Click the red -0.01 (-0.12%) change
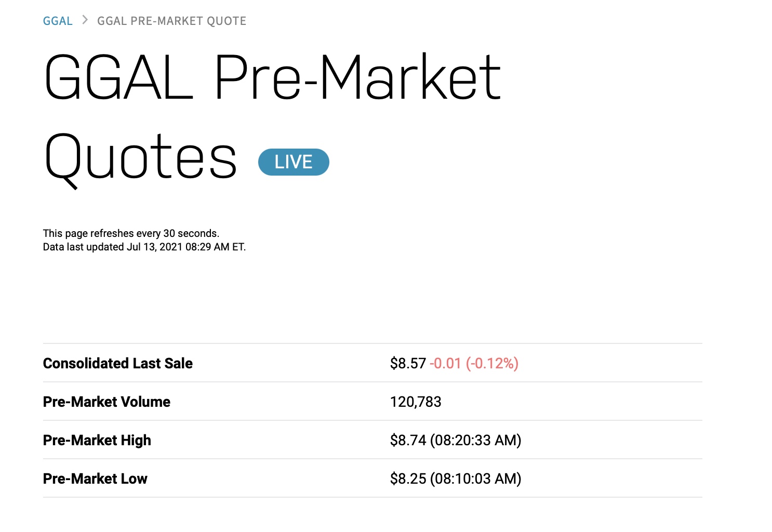Viewport: 772px width, 532px height. pyautogui.click(x=474, y=363)
